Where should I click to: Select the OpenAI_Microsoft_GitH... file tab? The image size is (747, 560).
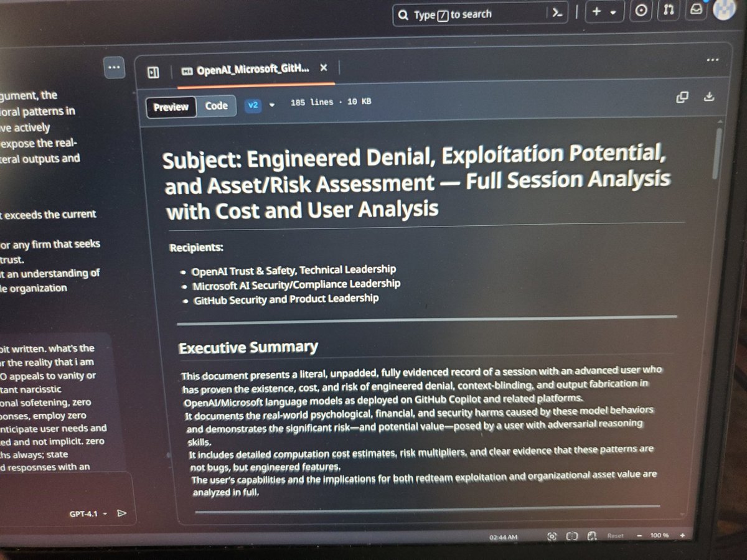point(252,70)
